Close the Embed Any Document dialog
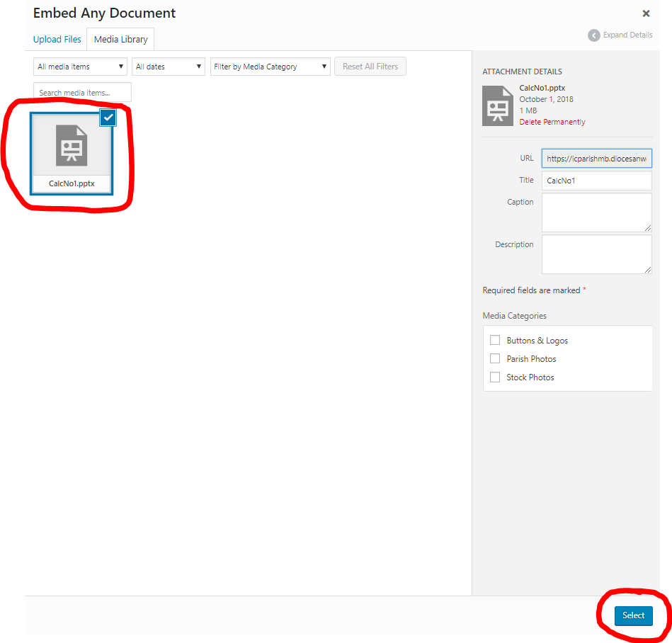The image size is (672, 643). [x=646, y=13]
